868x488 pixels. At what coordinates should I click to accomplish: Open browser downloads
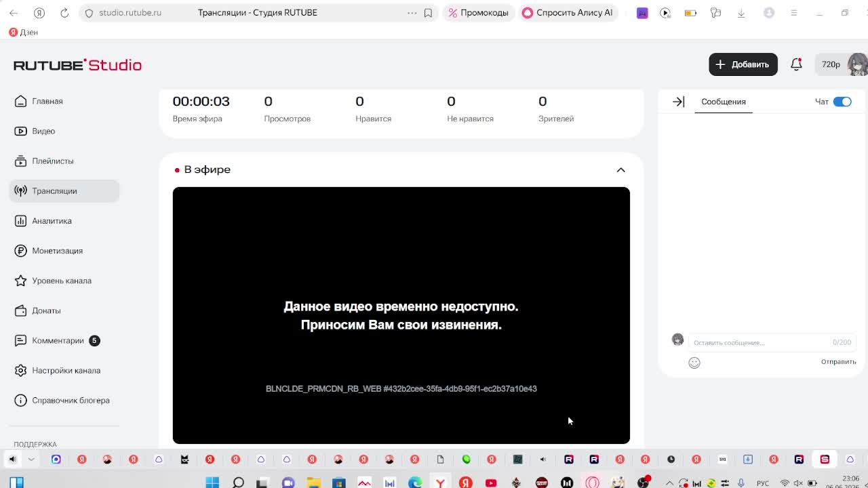[x=741, y=13]
